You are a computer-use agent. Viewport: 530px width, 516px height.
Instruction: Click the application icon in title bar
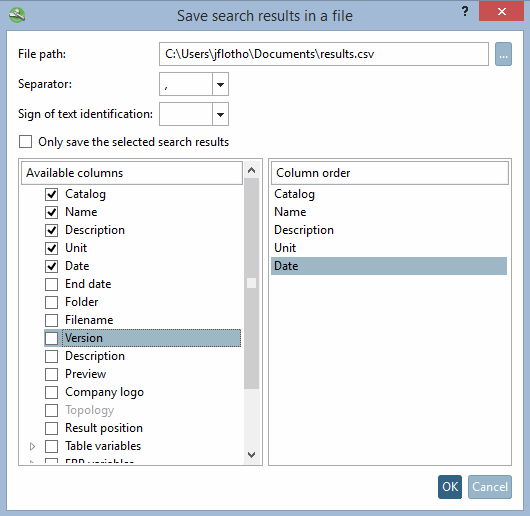(x=17, y=16)
